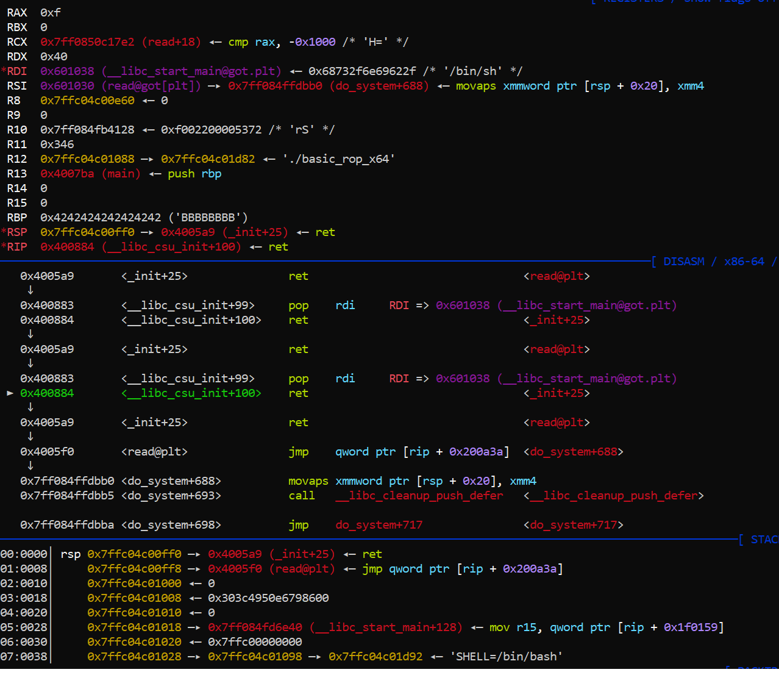Select RDX value 0x40

54,57
